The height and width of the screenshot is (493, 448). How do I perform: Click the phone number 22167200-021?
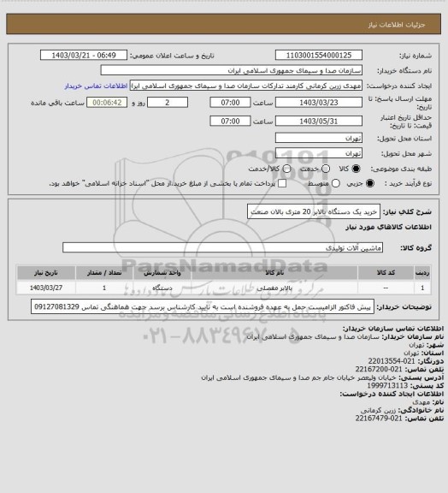coord(379,369)
